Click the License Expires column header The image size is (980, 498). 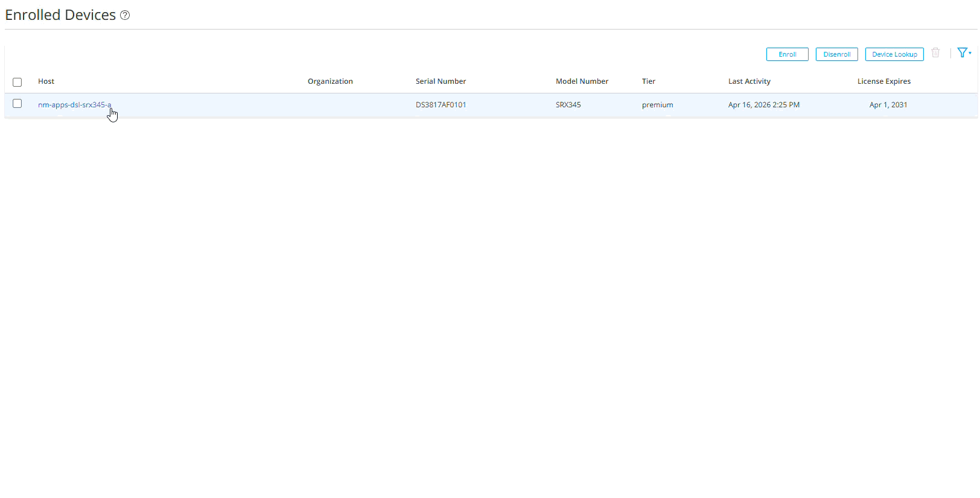884,81
